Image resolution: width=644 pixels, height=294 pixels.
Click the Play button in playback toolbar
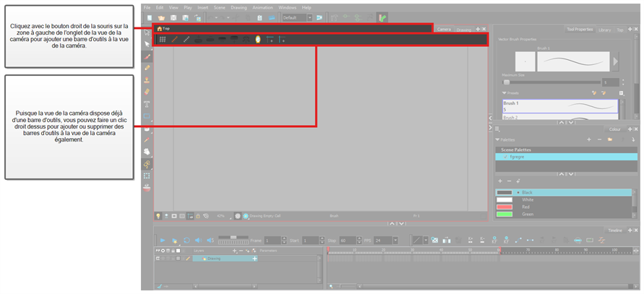pyautogui.click(x=163, y=241)
